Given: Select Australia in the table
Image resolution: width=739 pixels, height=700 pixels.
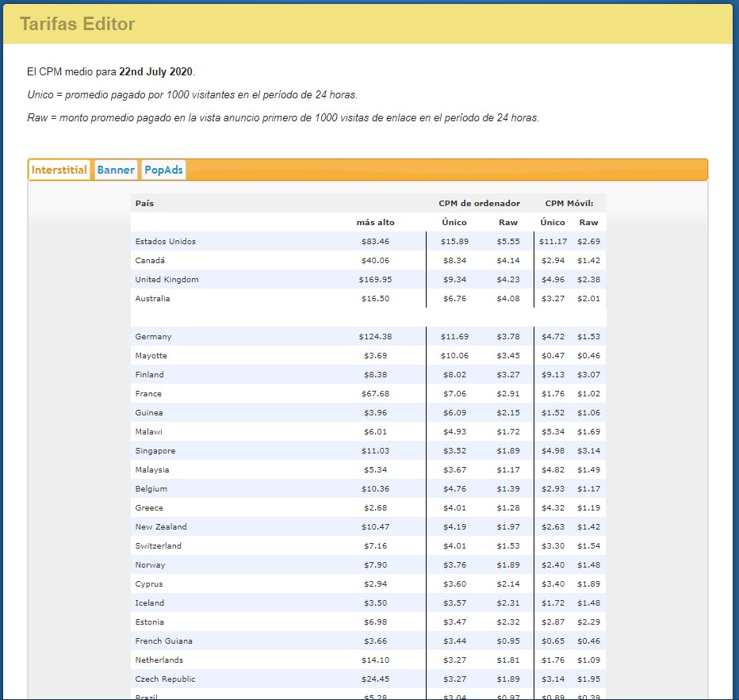Looking at the screenshot, I should click(152, 299).
